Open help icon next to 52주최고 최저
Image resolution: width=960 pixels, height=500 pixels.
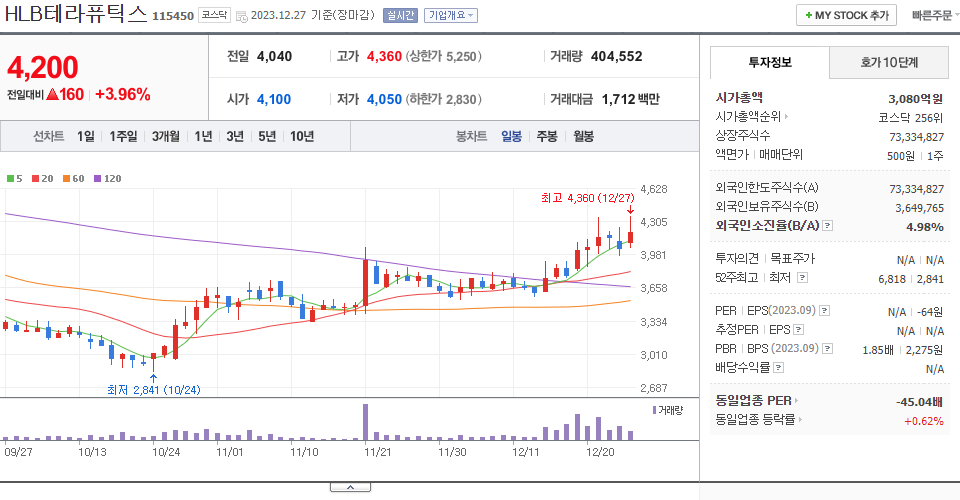tap(802, 278)
